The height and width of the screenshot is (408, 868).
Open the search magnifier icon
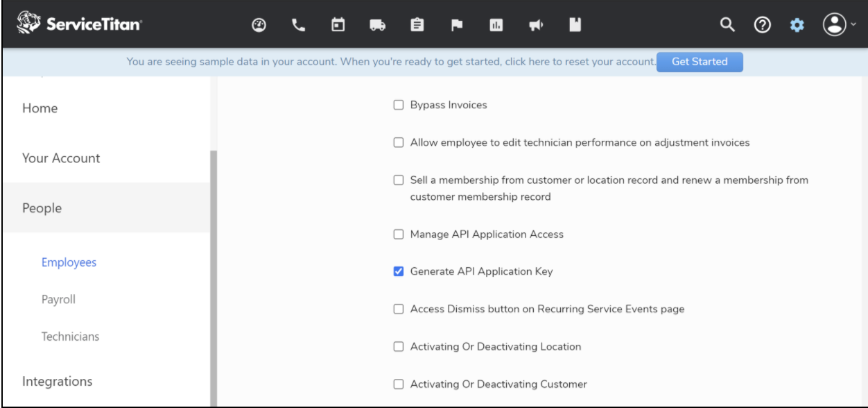(x=727, y=25)
